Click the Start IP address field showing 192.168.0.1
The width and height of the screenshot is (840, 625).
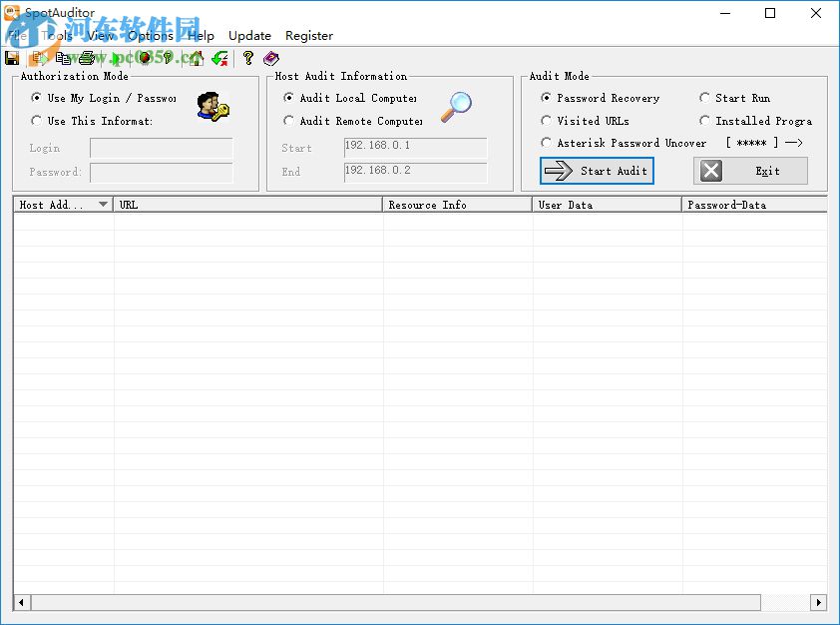pyautogui.click(x=415, y=147)
